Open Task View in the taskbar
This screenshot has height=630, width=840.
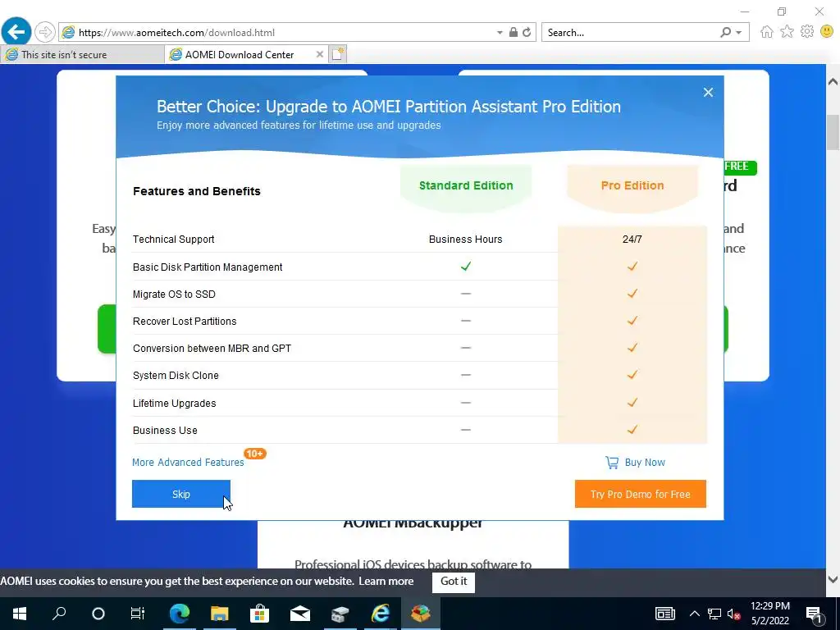click(x=138, y=614)
